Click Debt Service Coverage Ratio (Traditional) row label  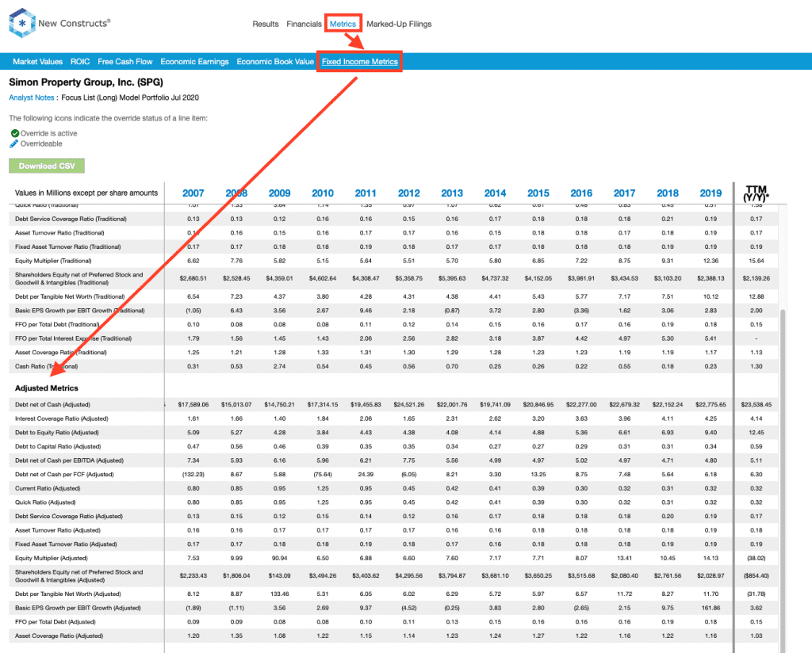click(71, 219)
